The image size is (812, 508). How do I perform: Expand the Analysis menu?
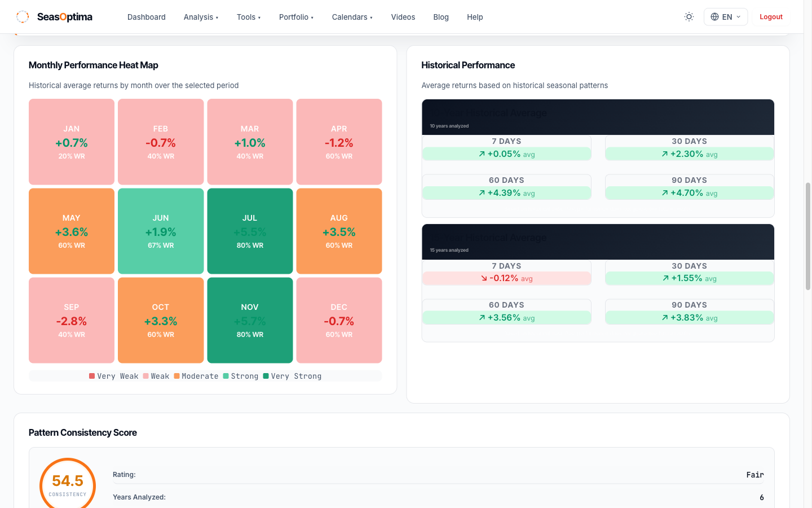201,17
